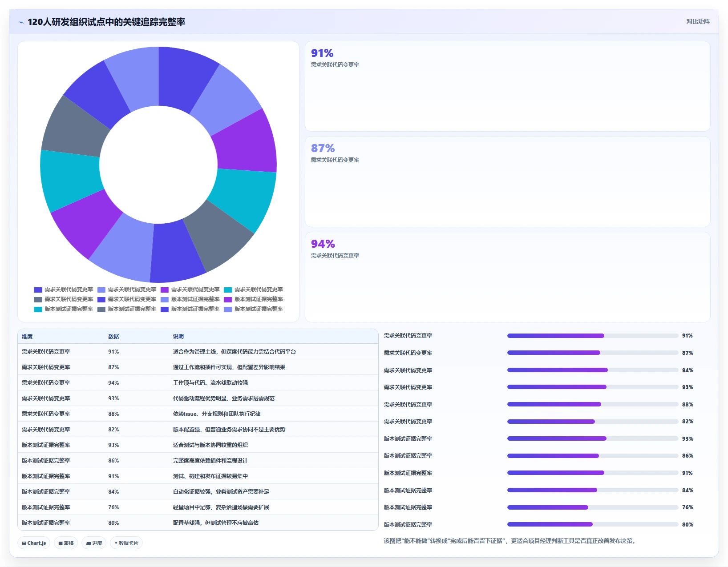This screenshot has height=567, width=728.
Task: Toggle the cyan 版本测试证据完整率 legend item
Action: click(x=64, y=309)
